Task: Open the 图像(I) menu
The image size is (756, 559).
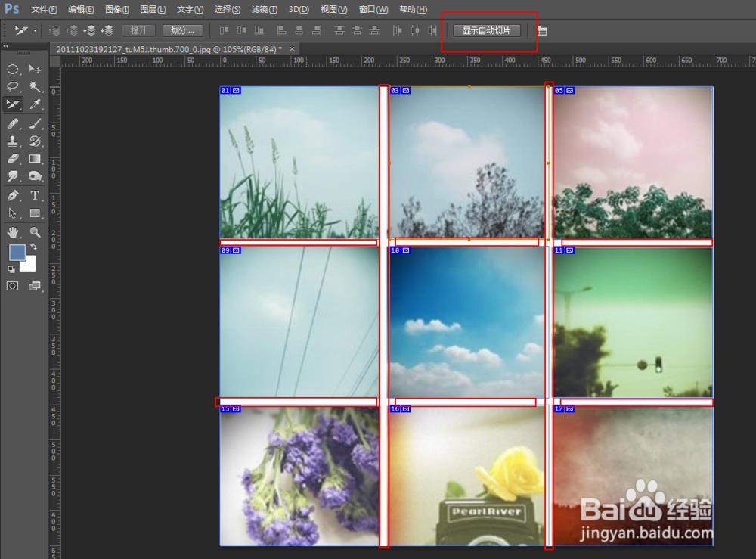Action: point(116,9)
